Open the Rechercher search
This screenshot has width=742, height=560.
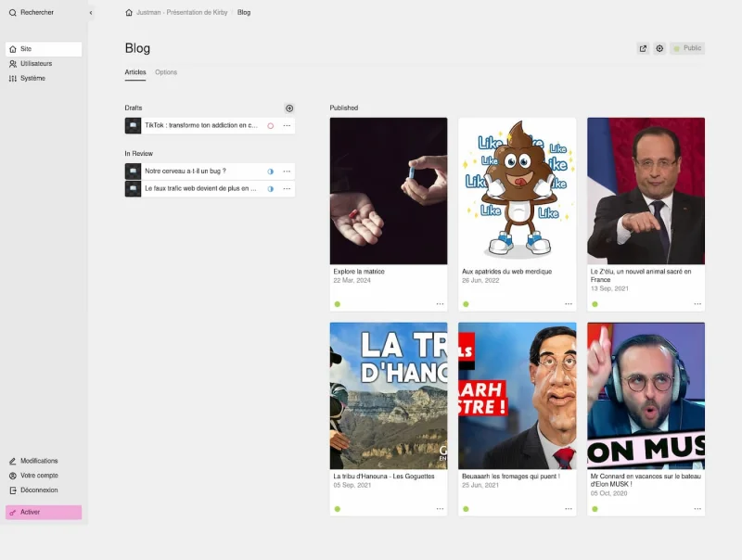point(32,13)
